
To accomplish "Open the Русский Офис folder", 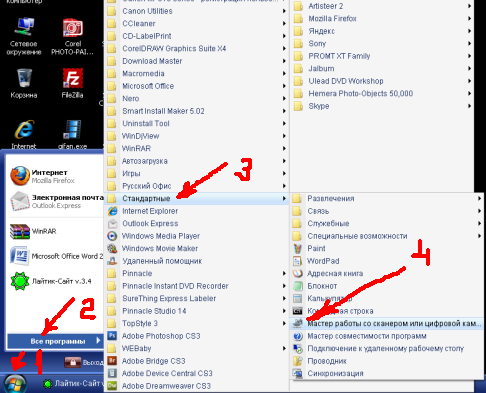I will tap(197, 186).
